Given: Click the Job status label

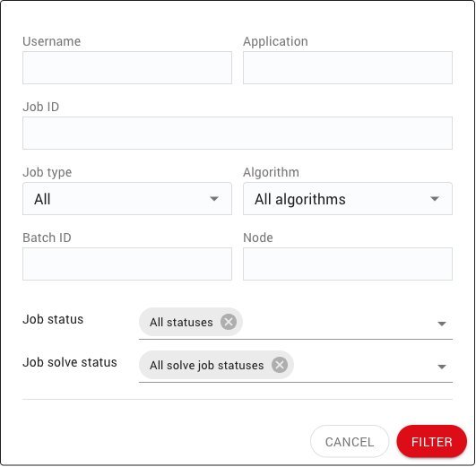Looking at the screenshot, I should [x=53, y=319].
